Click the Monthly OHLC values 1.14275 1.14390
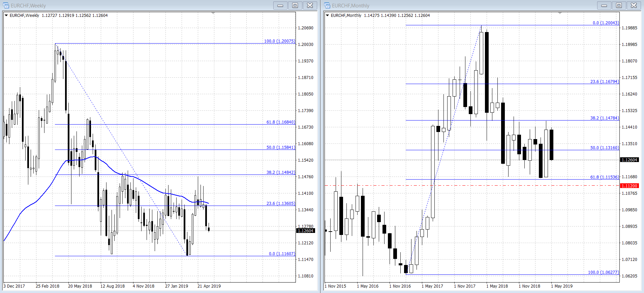The width and height of the screenshot is (644, 293). [380, 15]
